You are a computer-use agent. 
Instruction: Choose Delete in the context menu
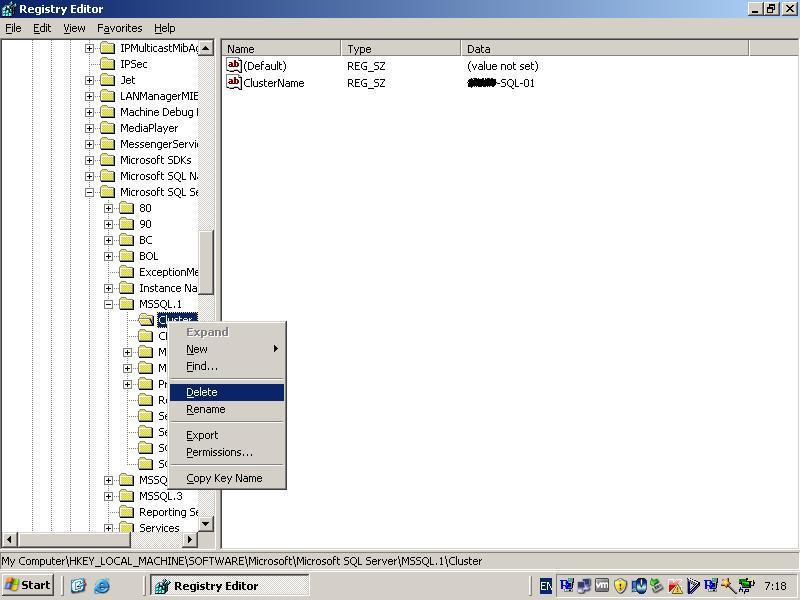click(227, 392)
